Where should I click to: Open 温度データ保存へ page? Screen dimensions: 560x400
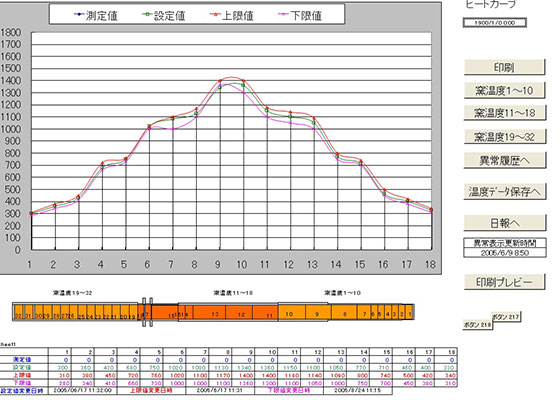[x=504, y=192]
